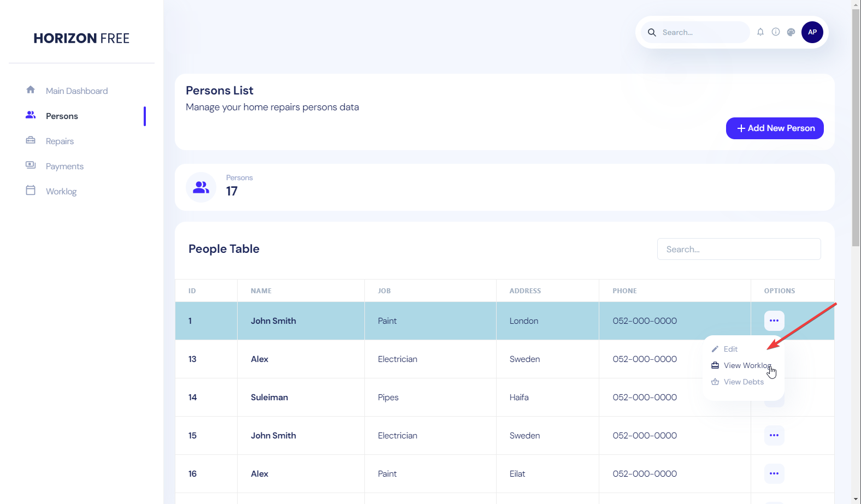Screen dimensions: 861x504
Task: Click the PHONE column header
Action: [624, 291]
